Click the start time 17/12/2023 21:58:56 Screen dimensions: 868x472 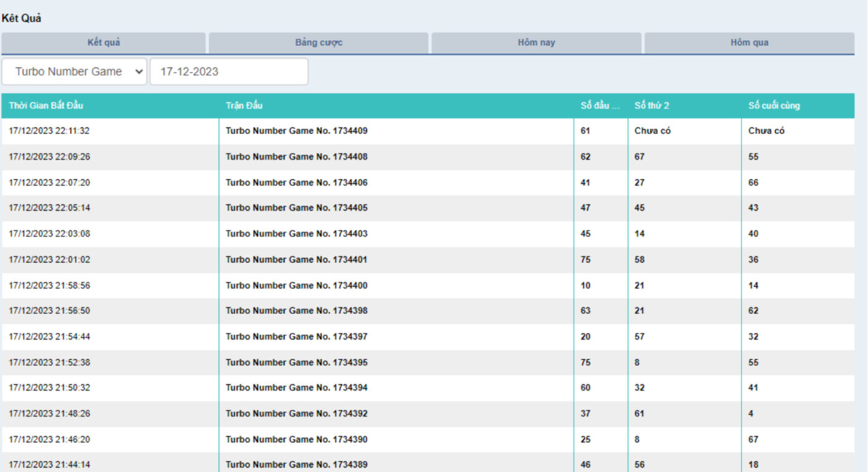point(49,285)
